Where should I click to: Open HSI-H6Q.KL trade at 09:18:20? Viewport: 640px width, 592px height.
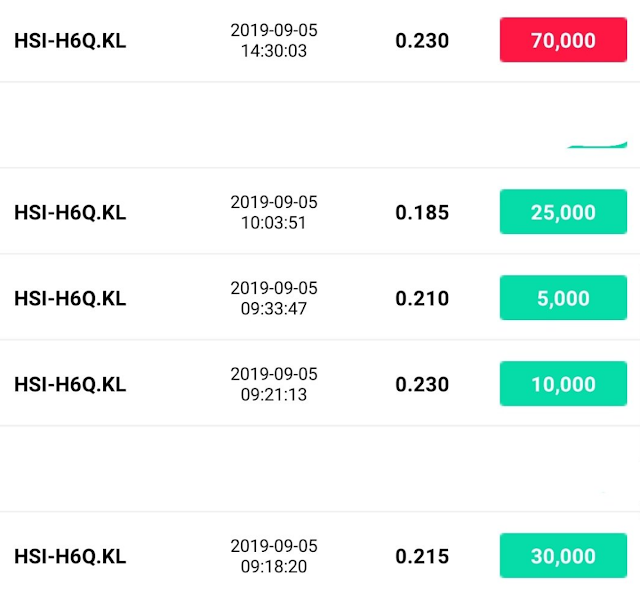click(x=320, y=552)
